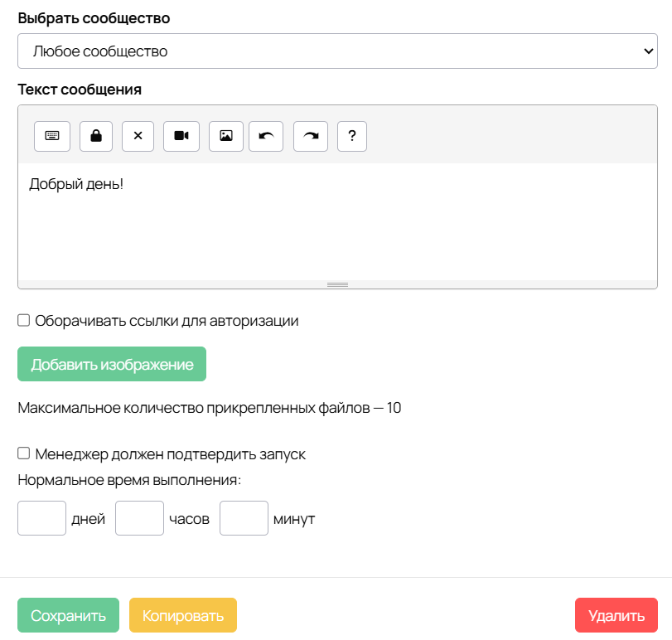Select the minutes (минут) input field
This screenshot has height=640, width=672.
coord(244,519)
